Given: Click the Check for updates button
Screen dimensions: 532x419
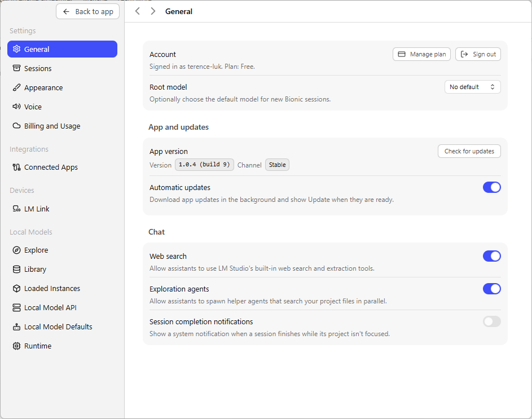Looking at the screenshot, I should point(469,151).
